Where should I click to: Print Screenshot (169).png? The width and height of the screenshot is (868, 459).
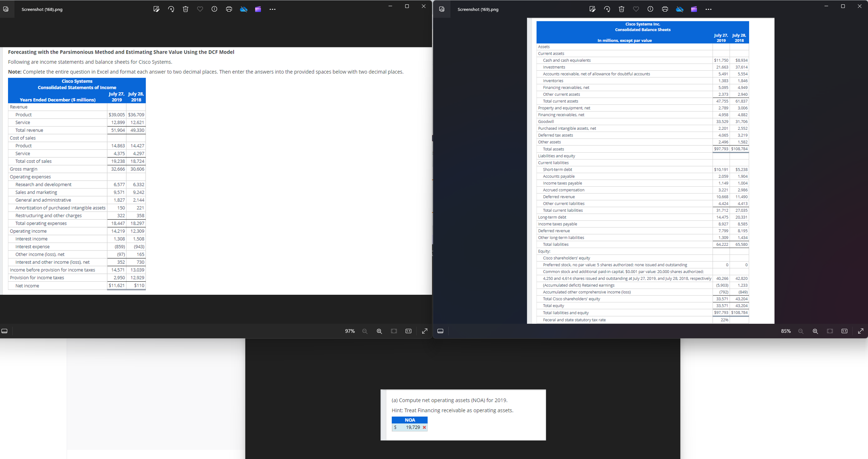(x=665, y=9)
